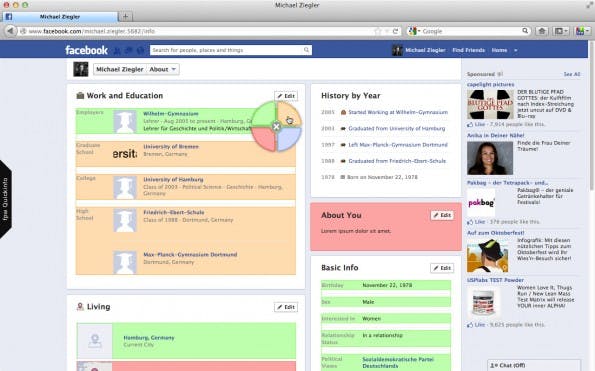Open friend requests icon in header
Viewport: 595px width, 371px height.
click(x=117, y=50)
